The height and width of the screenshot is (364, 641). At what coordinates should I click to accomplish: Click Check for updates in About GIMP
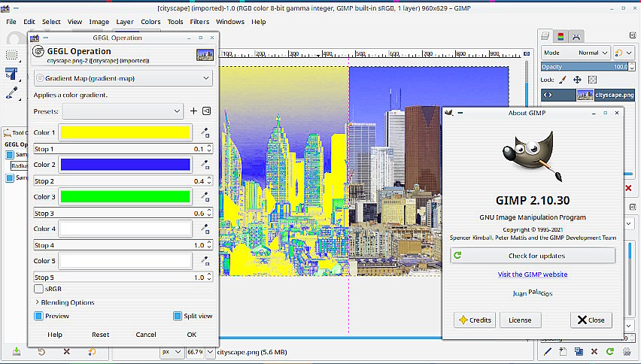click(x=533, y=256)
